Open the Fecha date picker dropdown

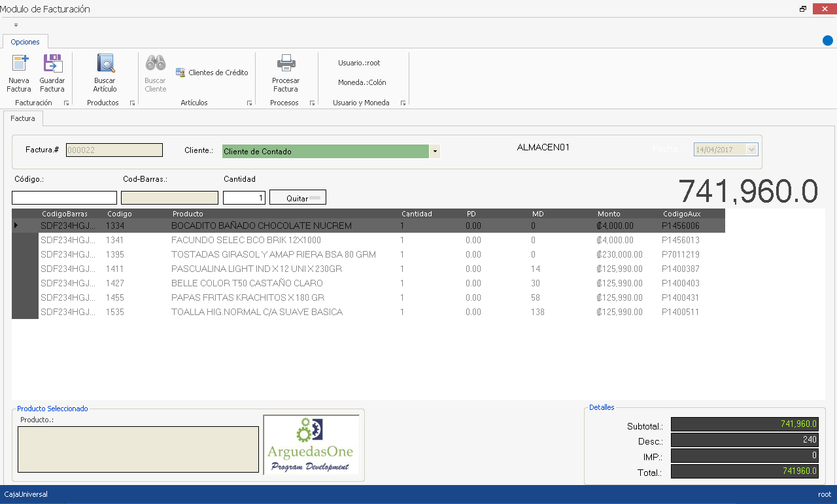point(751,150)
